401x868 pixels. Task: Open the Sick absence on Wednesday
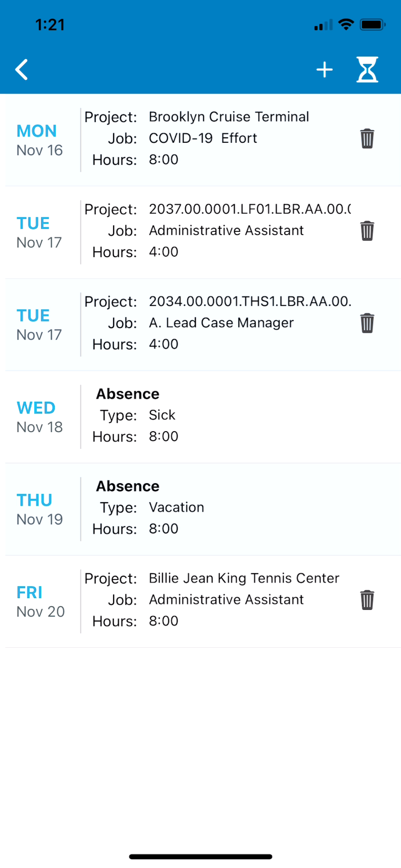click(x=200, y=417)
